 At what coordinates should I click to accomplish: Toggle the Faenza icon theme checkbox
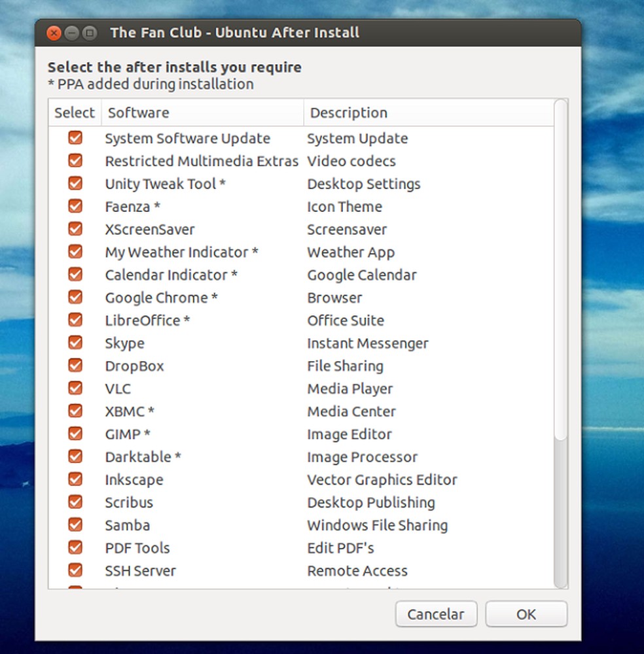(75, 206)
